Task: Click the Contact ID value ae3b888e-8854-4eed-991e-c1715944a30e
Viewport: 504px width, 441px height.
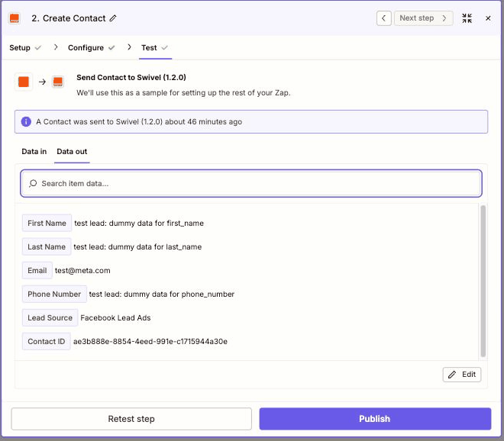Action: coord(150,341)
